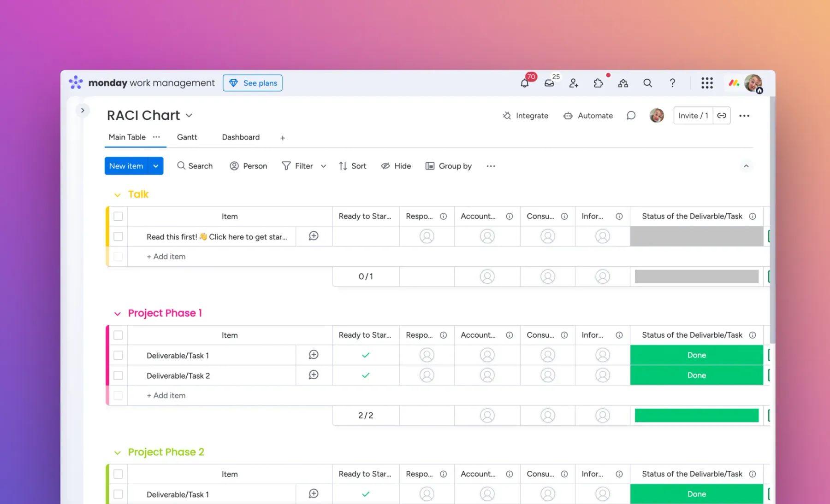830x504 pixels.
Task: Open updates for Deliverable/Task 2 in Phase 1
Action: pos(314,375)
